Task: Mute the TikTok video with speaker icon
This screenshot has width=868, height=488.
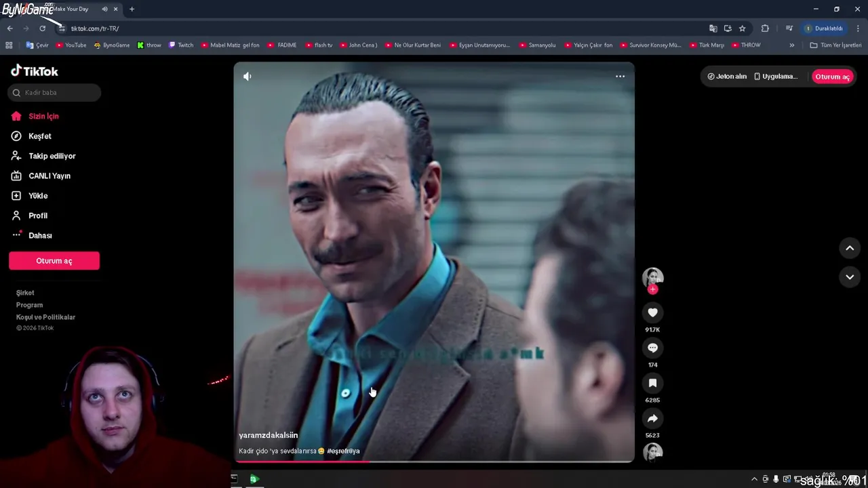Action: (248, 77)
